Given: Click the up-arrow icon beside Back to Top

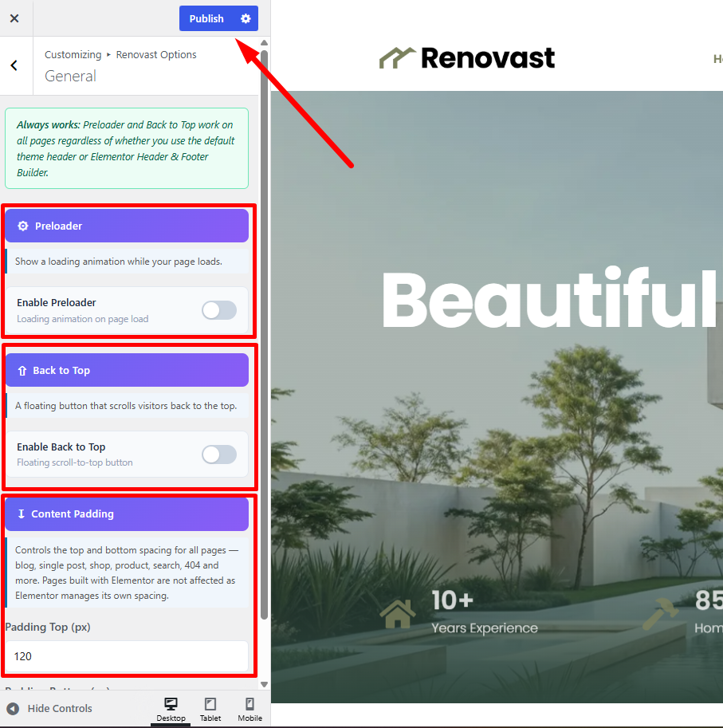Looking at the screenshot, I should point(22,371).
